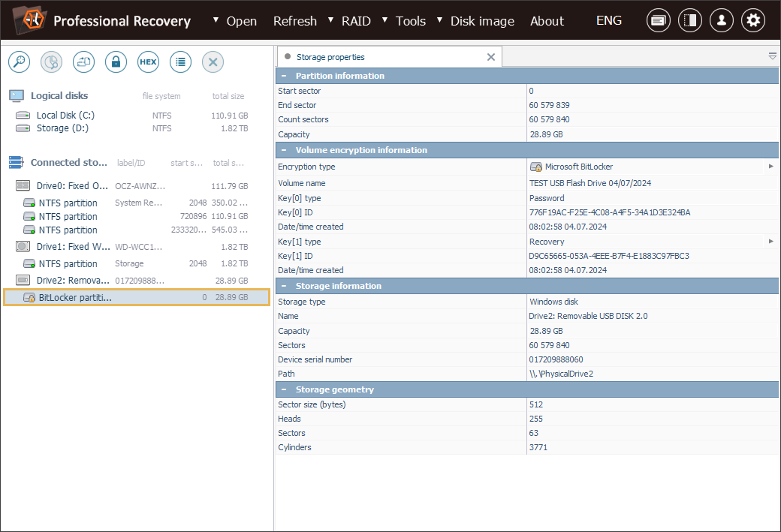This screenshot has width=781, height=532.
Task: Click the Storage (D:) drive icon
Action: [23, 128]
